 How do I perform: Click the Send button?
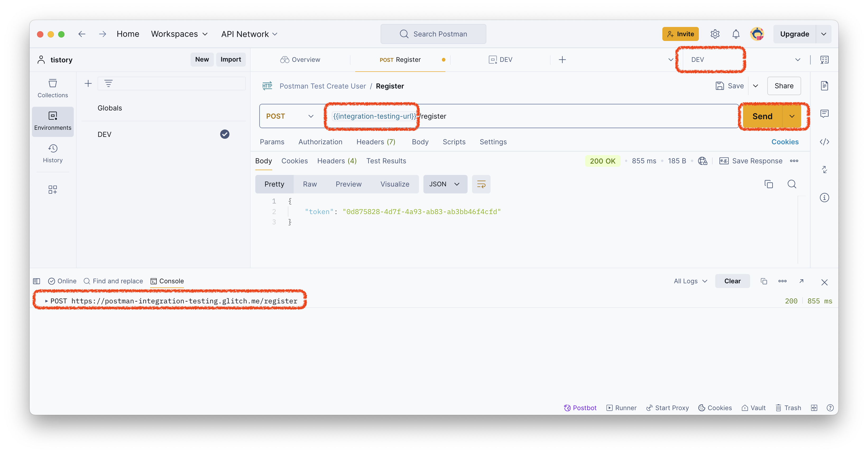click(762, 116)
